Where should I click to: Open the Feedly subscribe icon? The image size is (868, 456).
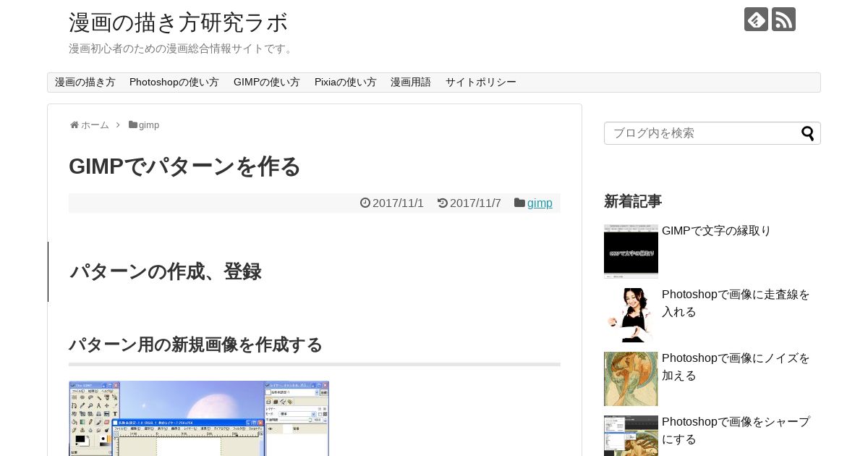coord(756,20)
